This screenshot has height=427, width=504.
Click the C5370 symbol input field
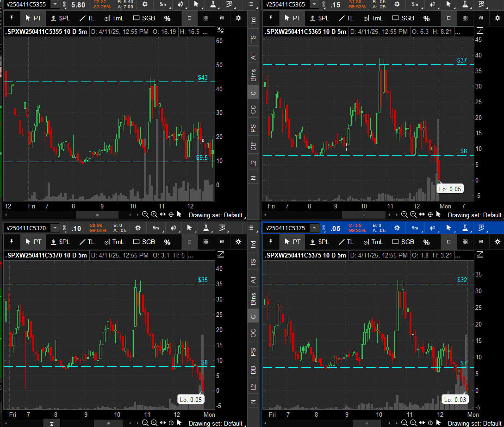26,228
